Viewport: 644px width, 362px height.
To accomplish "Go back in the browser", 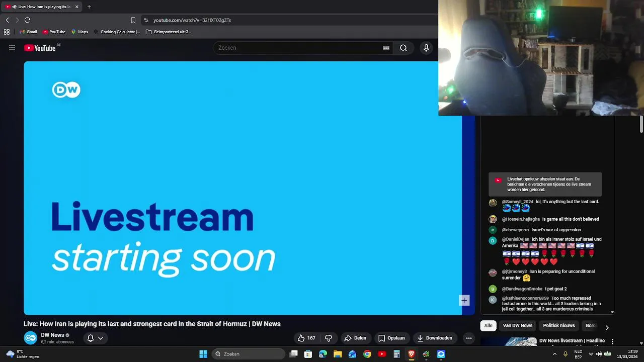I will tap(7, 20).
